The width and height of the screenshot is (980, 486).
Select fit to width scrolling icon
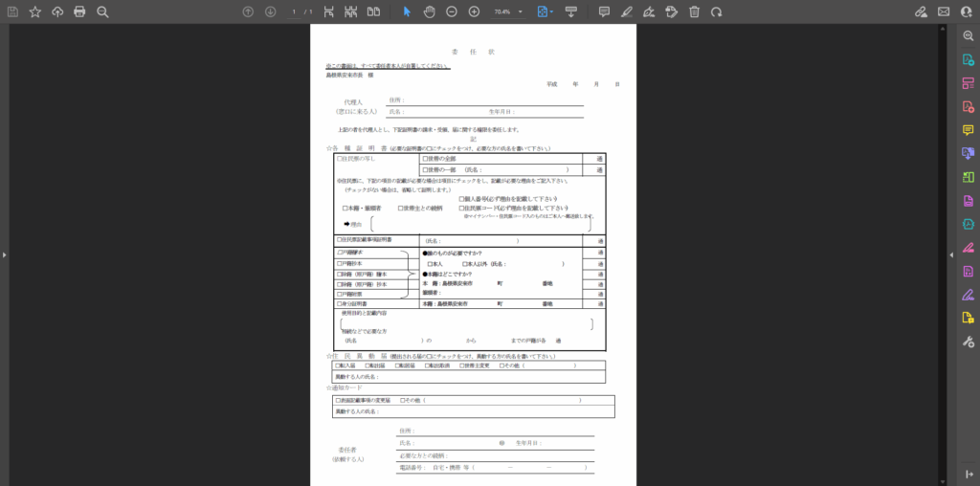(x=329, y=11)
